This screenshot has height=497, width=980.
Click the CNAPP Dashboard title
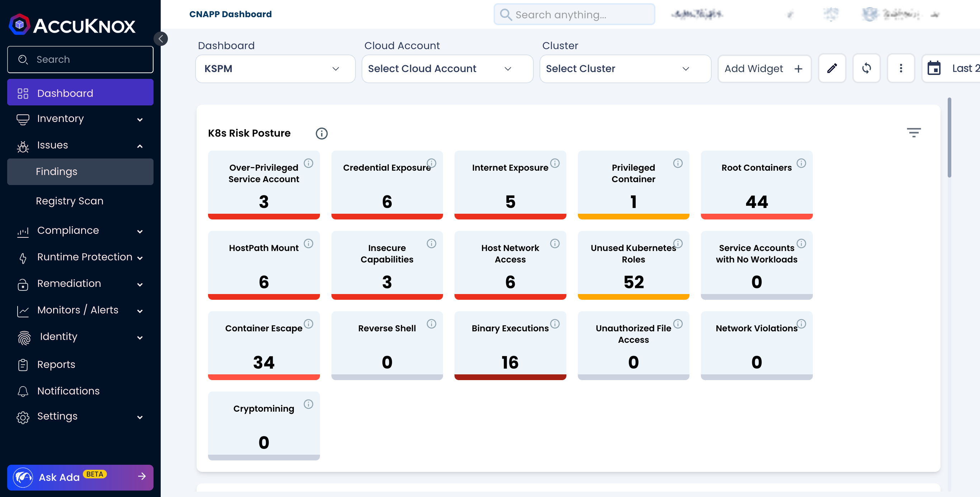pyautogui.click(x=231, y=14)
